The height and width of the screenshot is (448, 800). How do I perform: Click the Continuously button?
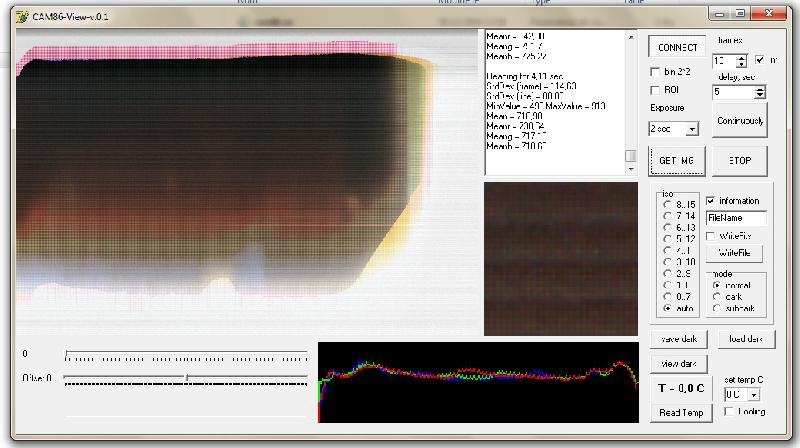point(740,120)
